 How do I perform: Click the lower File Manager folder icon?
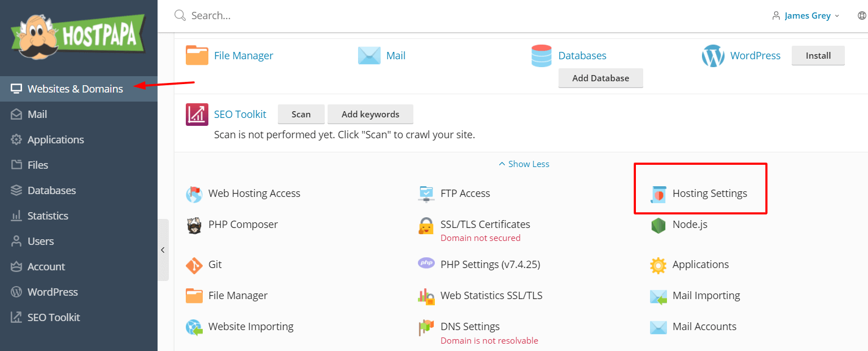(x=194, y=296)
